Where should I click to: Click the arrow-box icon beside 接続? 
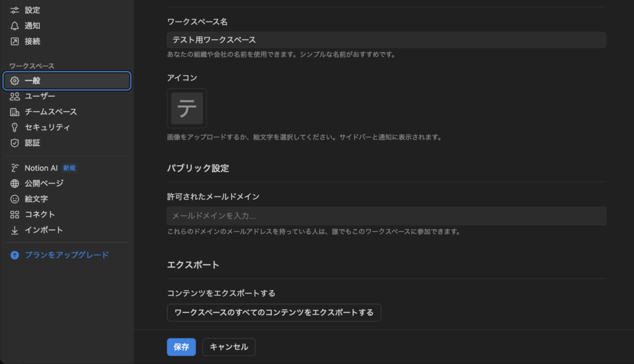pos(15,41)
